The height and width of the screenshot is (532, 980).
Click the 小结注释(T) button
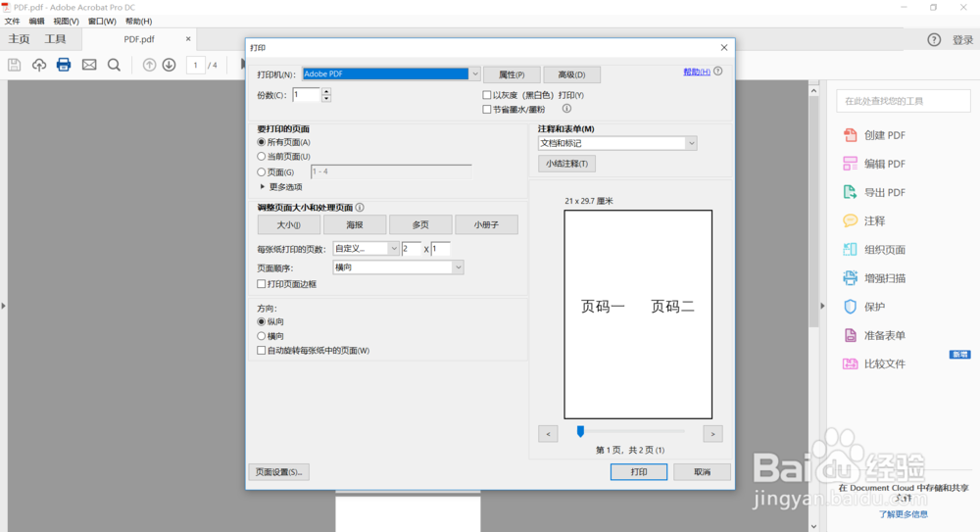point(566,164)
